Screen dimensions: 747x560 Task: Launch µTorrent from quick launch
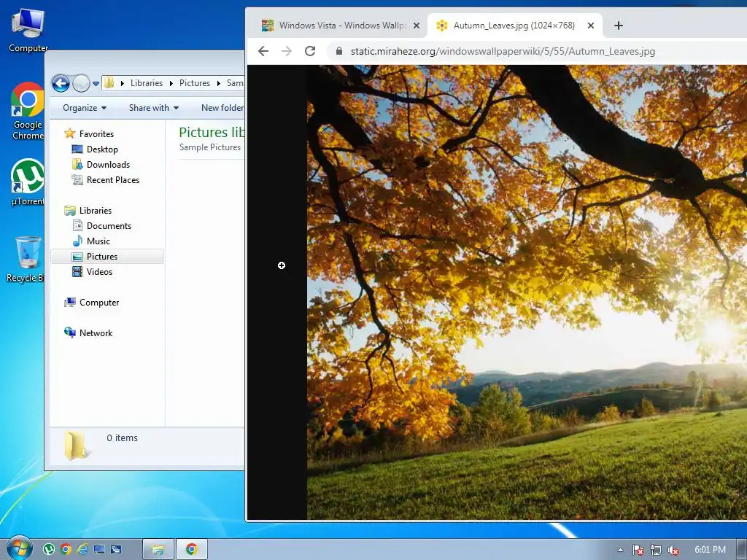[49, 550]
